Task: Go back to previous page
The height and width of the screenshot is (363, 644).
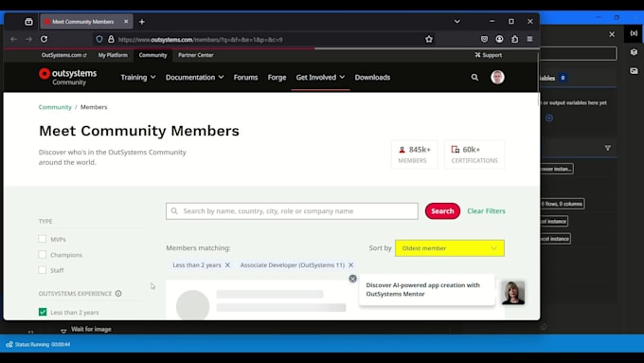Action: click(14, 39)
